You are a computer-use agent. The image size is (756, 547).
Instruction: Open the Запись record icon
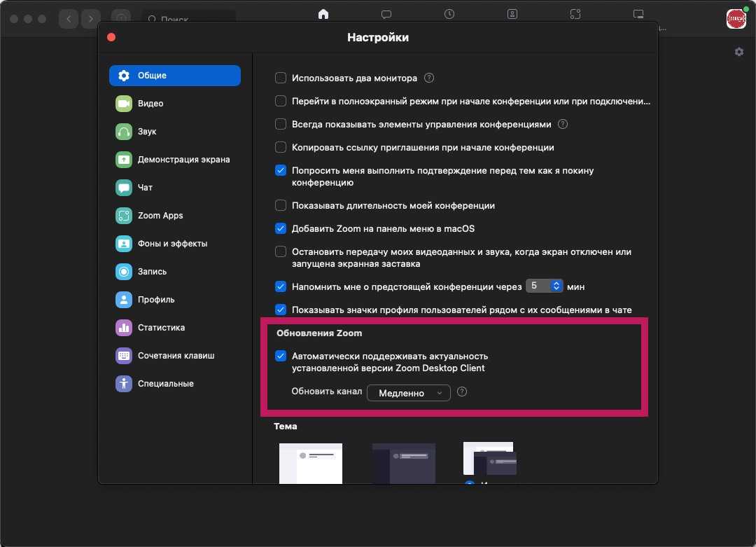click(x=124, y=272)
